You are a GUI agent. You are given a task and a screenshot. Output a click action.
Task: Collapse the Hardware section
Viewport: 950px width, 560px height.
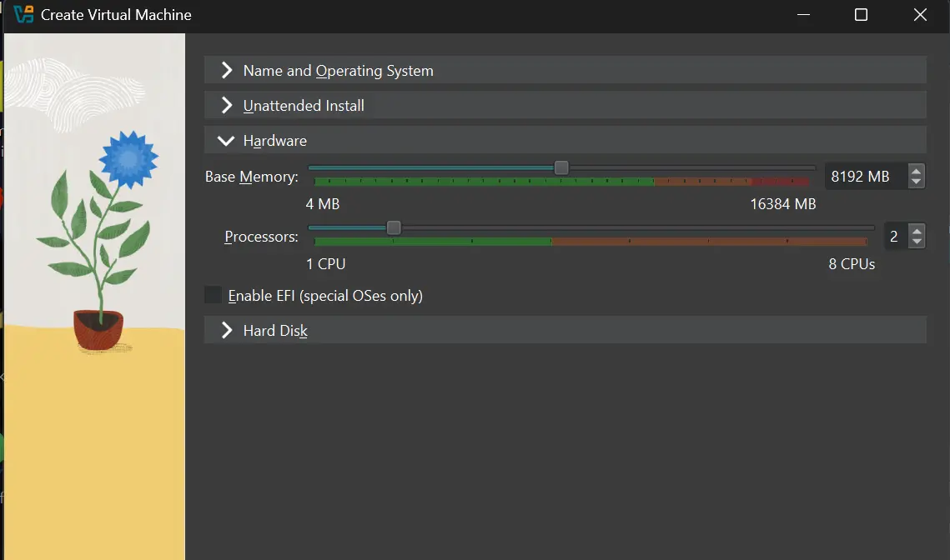tap(274, 141)
